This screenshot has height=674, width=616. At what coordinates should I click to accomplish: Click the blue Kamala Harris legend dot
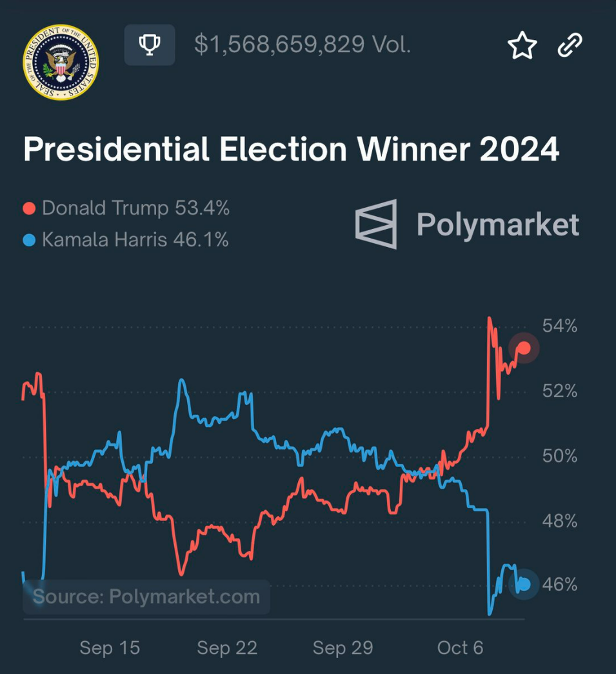[29, 241]
